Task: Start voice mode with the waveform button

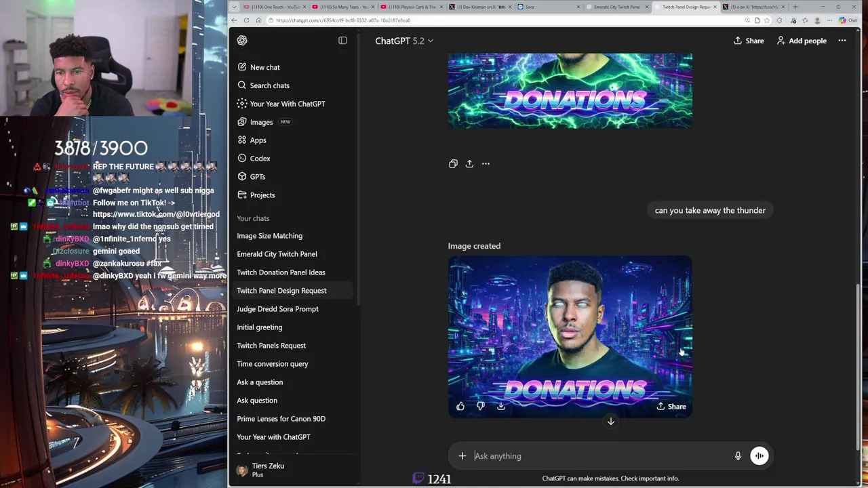Action: [x=759, y=456]
